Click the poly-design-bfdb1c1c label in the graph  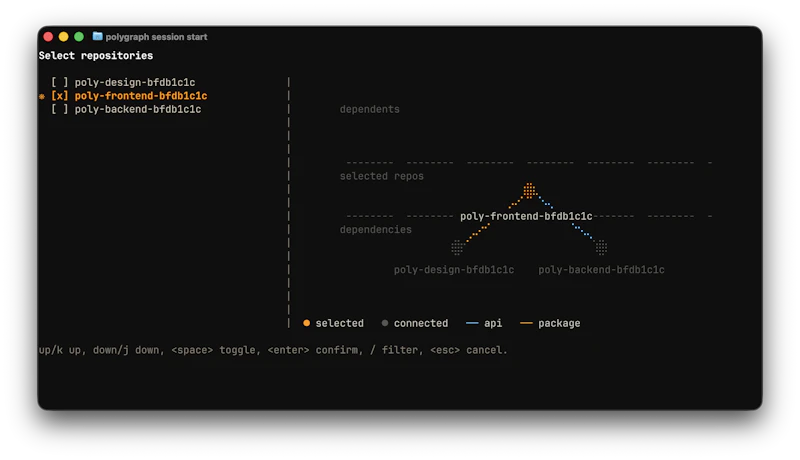pos(454,270)
